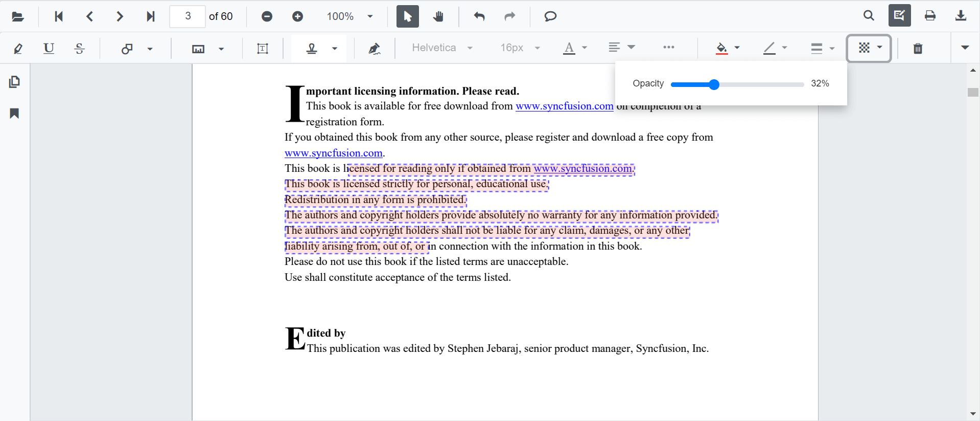Download the PDF file
Image resolution: width=980 pixels, height=421 pixels.
click(x=961, y=16)
